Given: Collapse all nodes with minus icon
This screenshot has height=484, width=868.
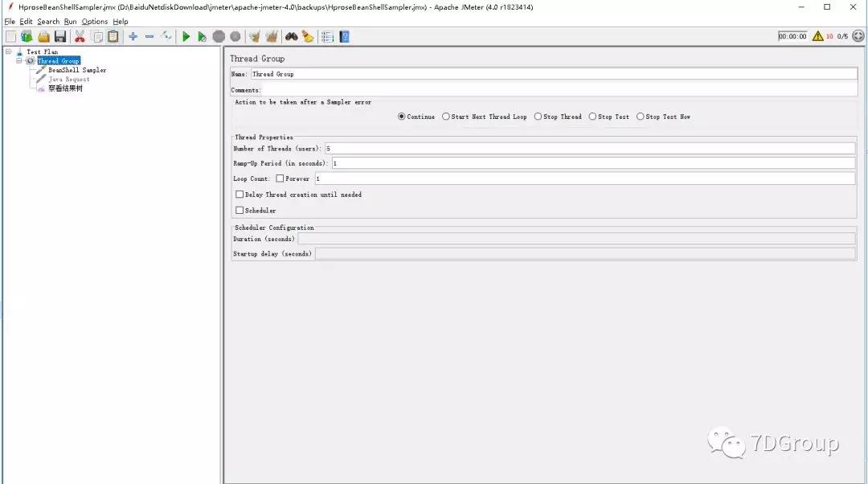Looking at the screenshot, I should pos(149,36).
